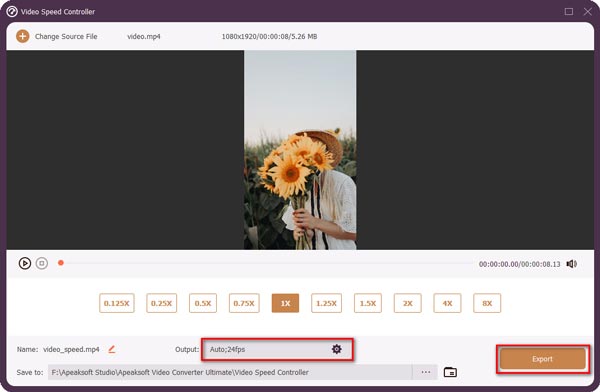Maximize the Video Speed Controller window
Screen dimensions: 600x392
tap(569, 11)
